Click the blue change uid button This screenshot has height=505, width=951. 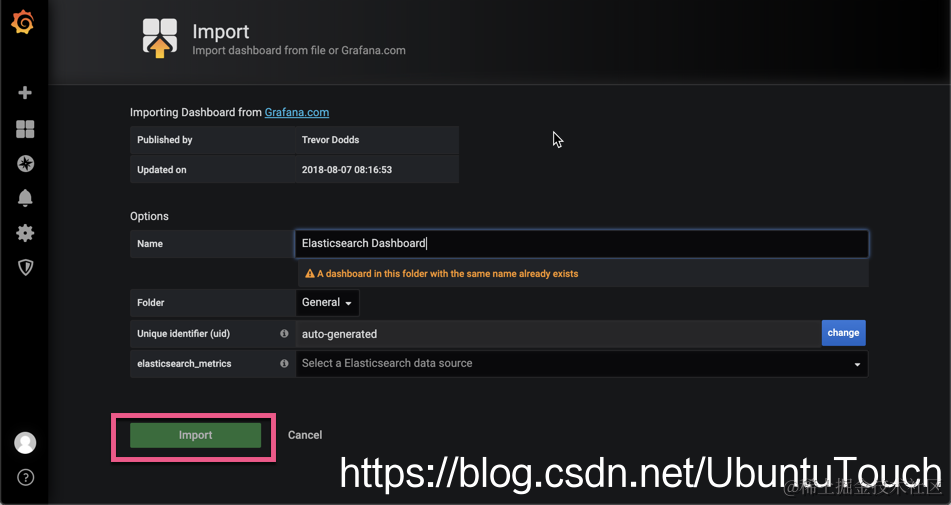click(x=844, y=333)
